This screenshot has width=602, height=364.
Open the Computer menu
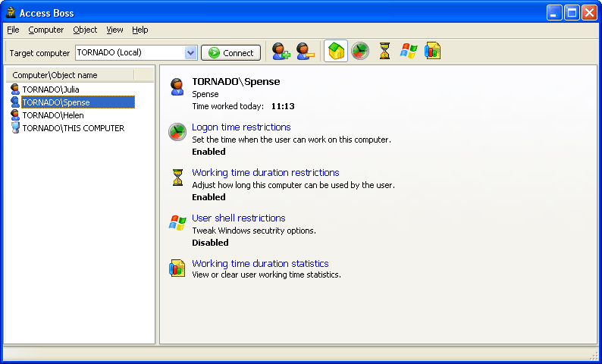click(x=46, y=30)
